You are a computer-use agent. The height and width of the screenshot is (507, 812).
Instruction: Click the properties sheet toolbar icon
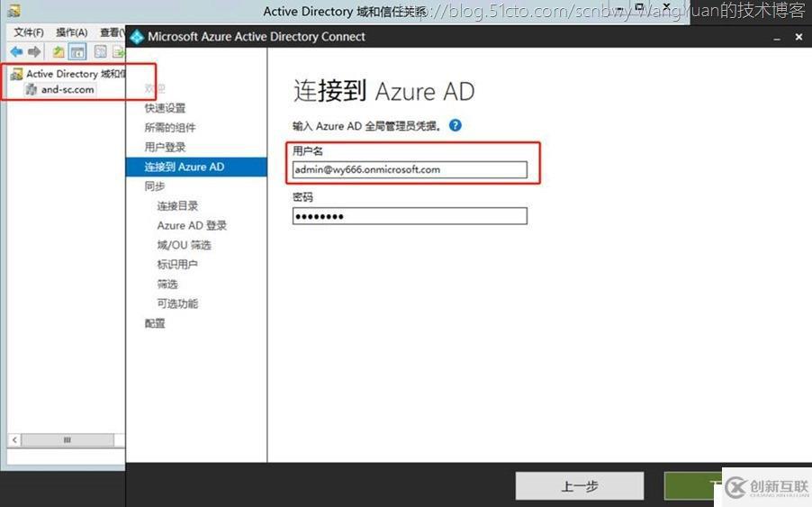[100, 52]
